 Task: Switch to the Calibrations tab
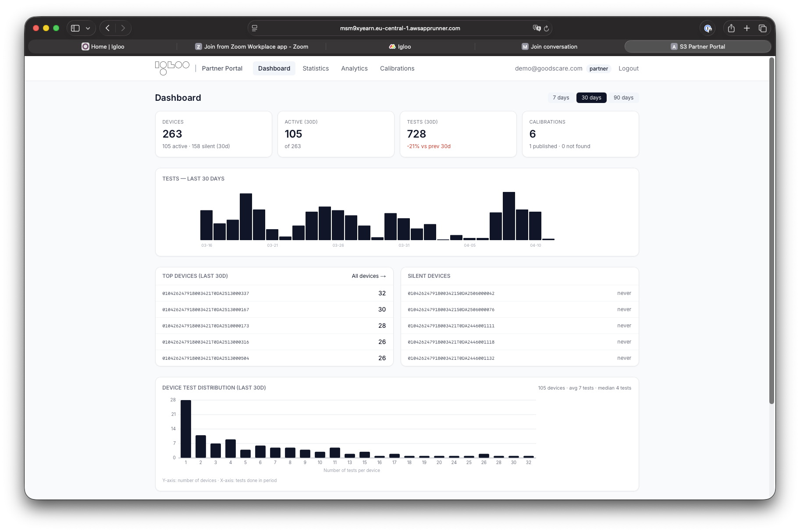click(x=397, y=68)
